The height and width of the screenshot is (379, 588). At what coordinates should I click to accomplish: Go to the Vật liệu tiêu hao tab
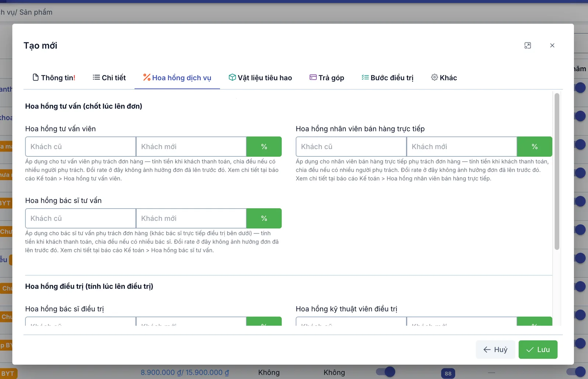click(x=260, y=78)
